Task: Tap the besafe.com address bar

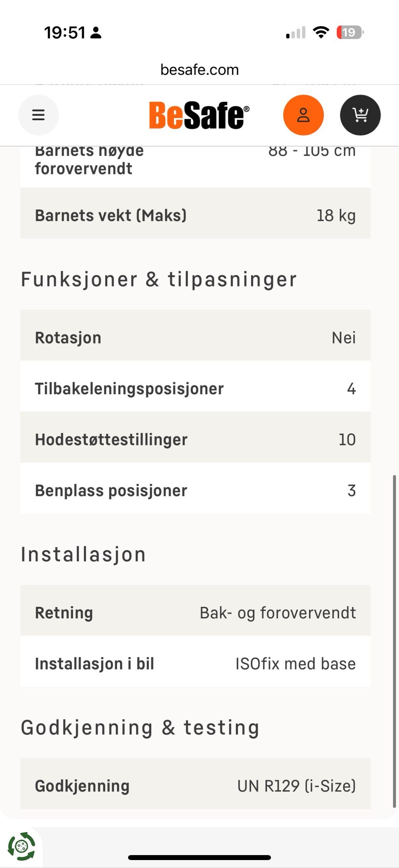Action: [199, 69]
